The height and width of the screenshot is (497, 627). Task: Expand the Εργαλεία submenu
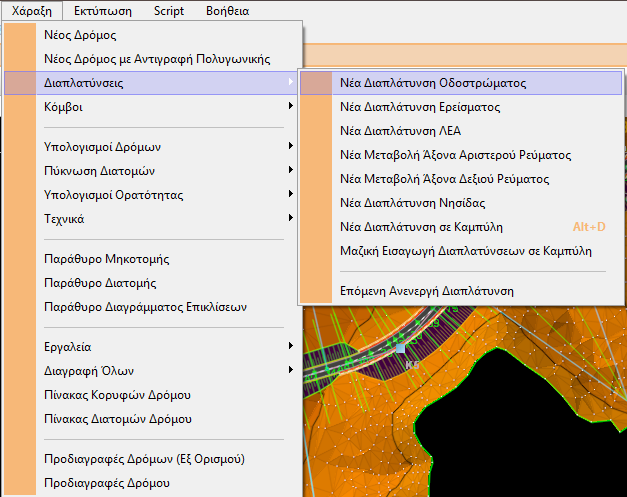click(x=152, y=347)
